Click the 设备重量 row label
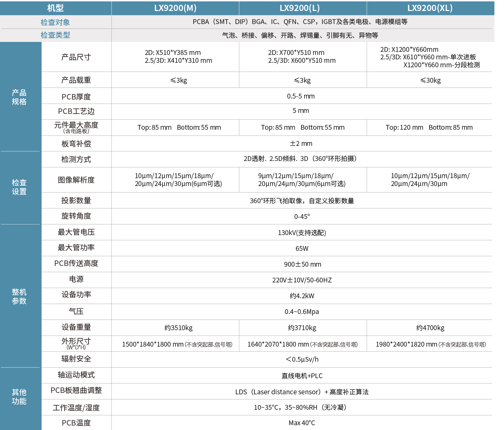Viewport: 504px width, 430px height. pos(76,327)
